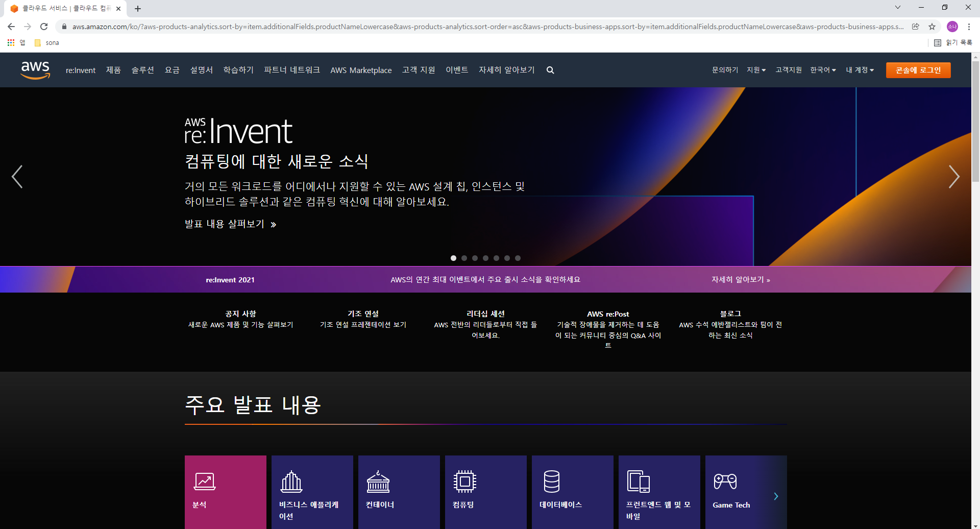Open a new browser tab
Screen dimensions: 980x529
[x=138, y=9]
